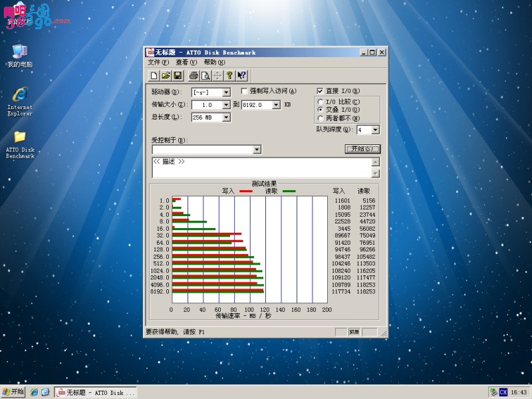
Task: Click the second quick launch icon beside IE
Action: click(x=45, y=392)
